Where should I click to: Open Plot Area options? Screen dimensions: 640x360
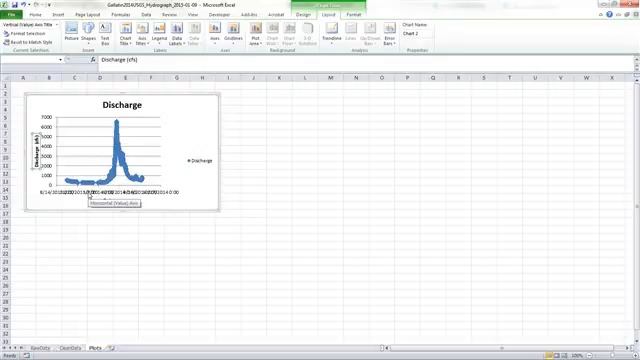pyautogui.click(x=256, y=33)
